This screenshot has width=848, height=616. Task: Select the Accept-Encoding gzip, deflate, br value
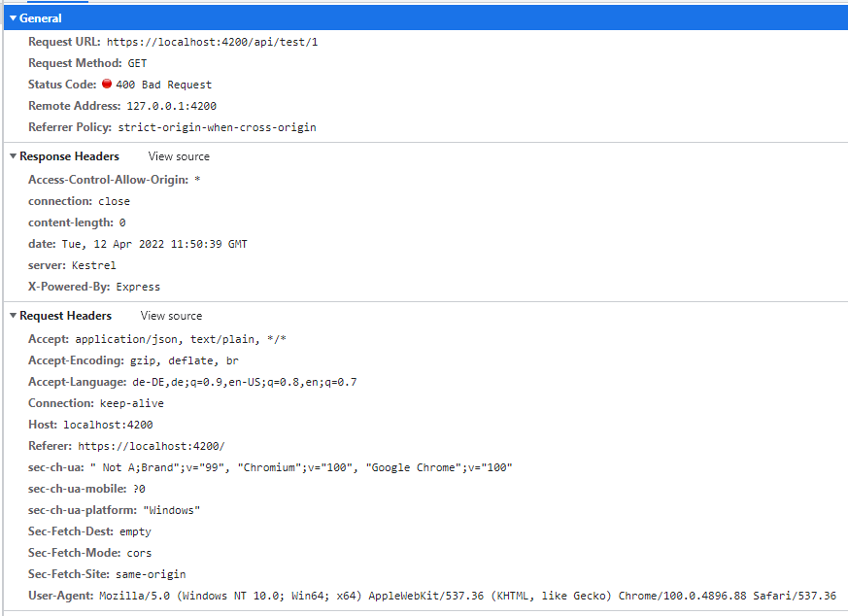[x=184, y=360]
